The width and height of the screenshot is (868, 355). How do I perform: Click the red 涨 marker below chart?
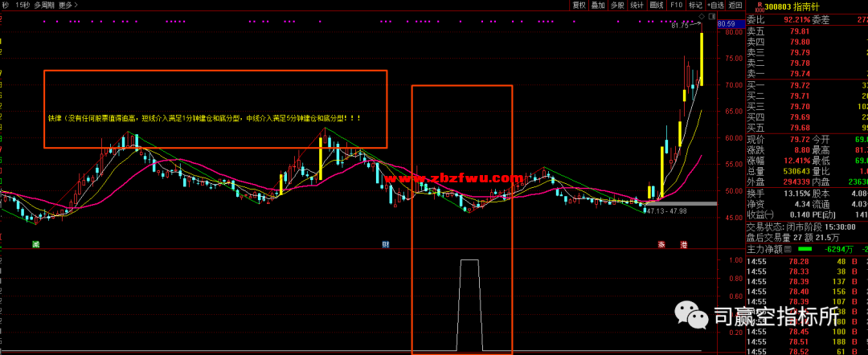point(661,243)
